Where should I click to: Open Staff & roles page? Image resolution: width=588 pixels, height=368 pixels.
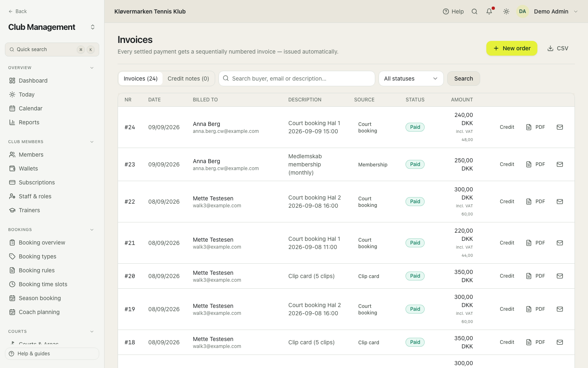pos(52,196)
